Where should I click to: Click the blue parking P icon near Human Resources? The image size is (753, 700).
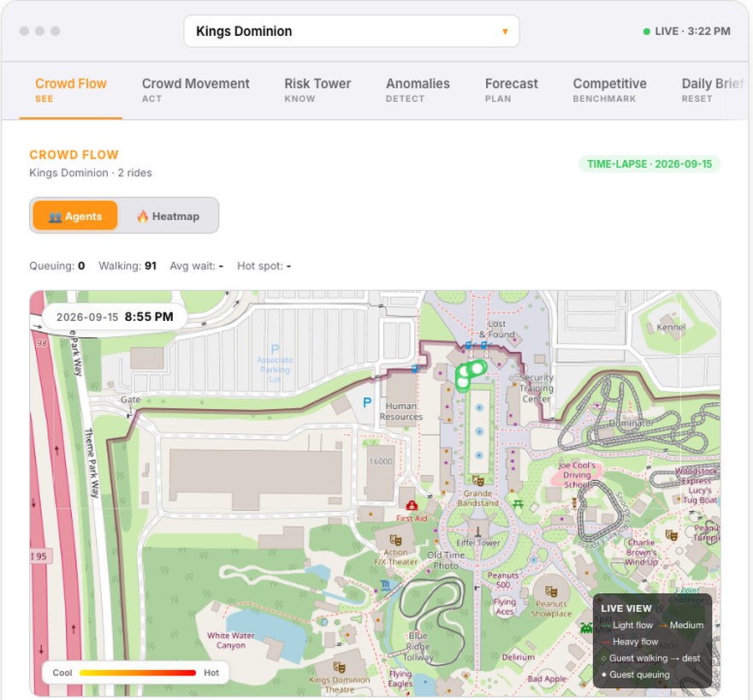pyautogui.click(x=367, y=402)
